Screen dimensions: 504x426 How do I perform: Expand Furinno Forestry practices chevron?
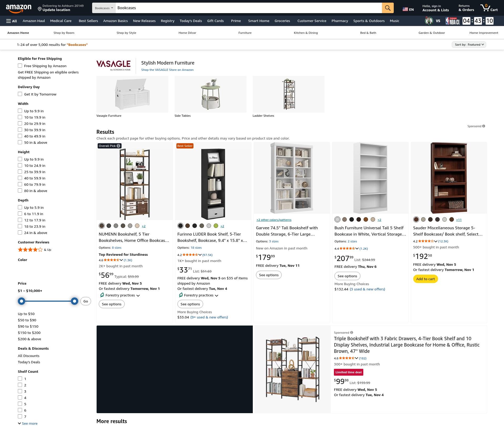[217, 296]
